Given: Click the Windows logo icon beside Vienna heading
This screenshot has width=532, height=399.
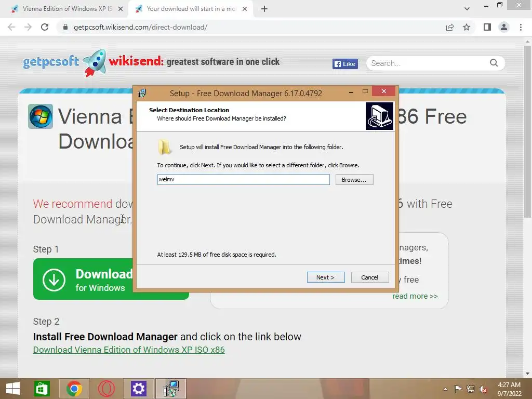Looking at the screenshot, I should pyautogui.click(x=41, y=116).
